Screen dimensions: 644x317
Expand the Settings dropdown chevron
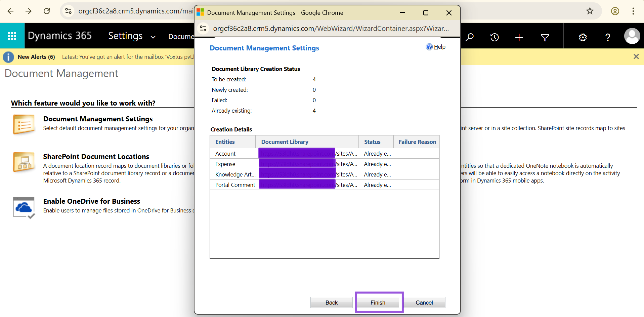click(153, 37)
